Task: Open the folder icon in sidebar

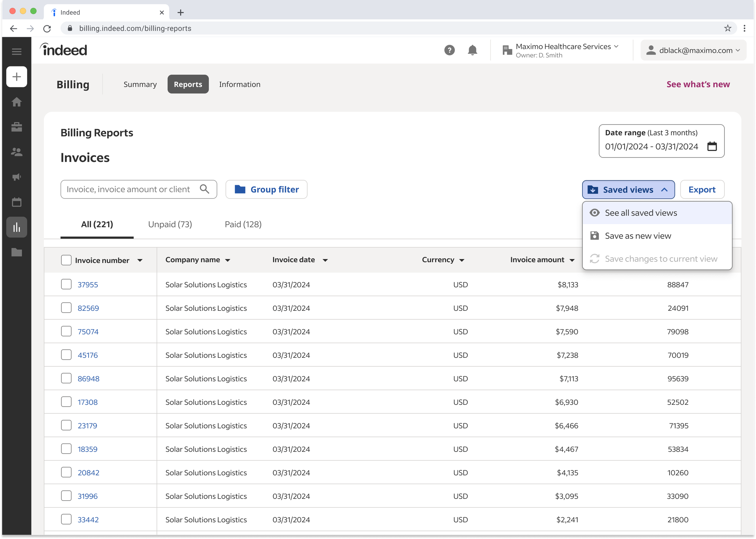Action: click(x=17, y=252)
